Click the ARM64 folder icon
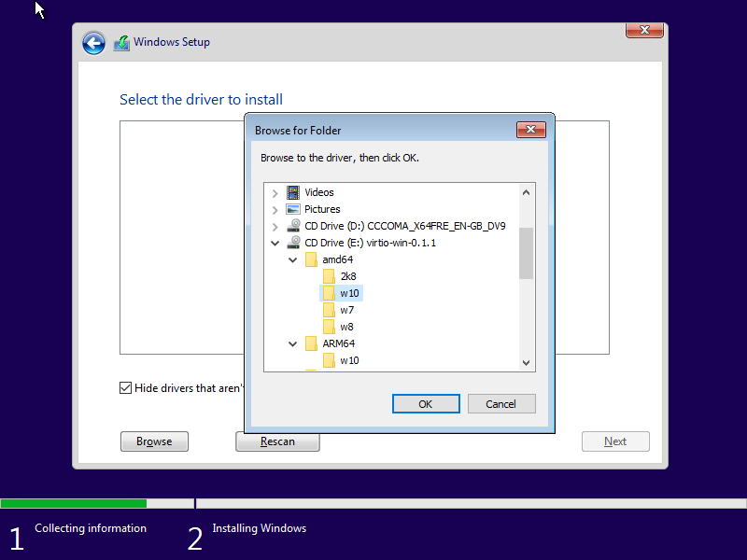This screenshot has width=747, height=560. (x=312, y=343)
